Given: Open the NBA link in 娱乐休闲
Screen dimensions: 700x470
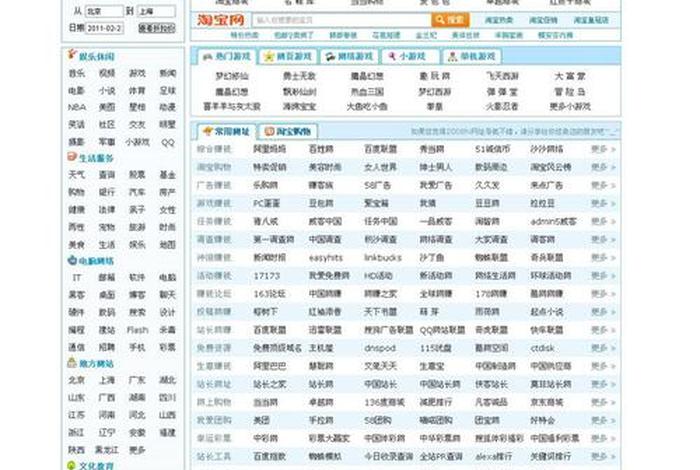Looking at the screenshot, I should [77, 107].
